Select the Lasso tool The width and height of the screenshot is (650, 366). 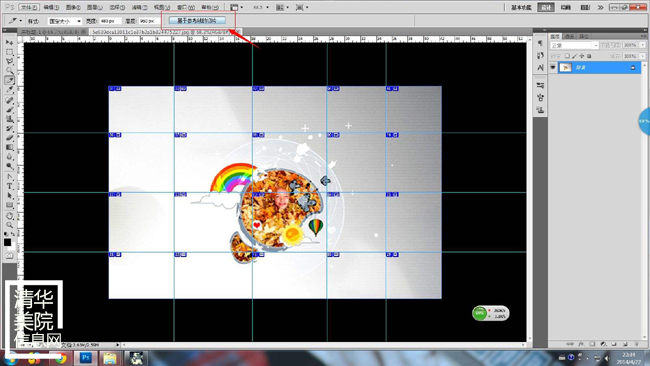[x=9, y=61]
